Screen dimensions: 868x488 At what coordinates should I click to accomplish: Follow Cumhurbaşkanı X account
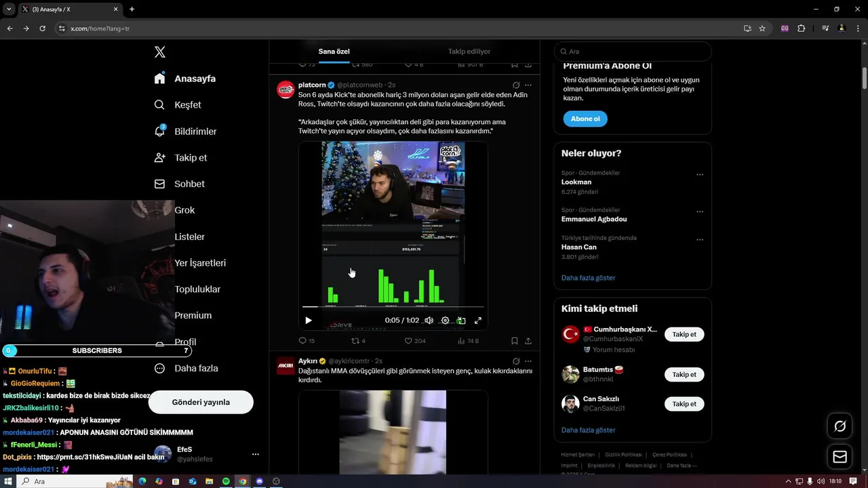(684, 334)
